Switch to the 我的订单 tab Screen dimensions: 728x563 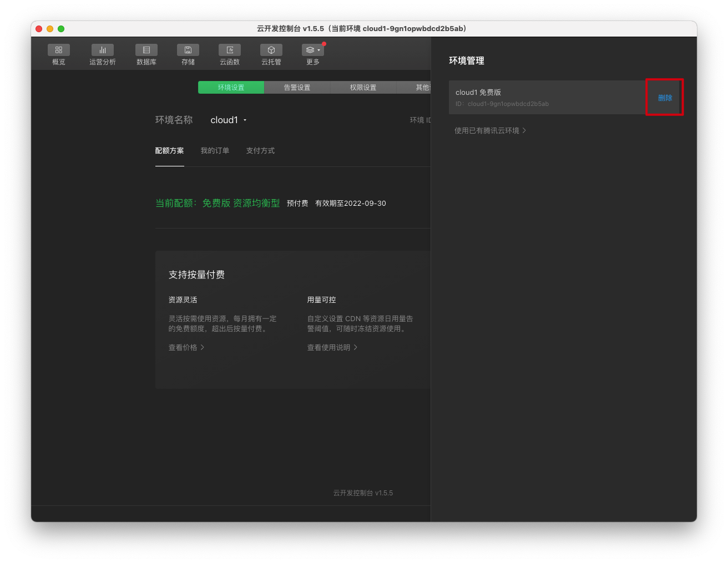tap(215, 150)
